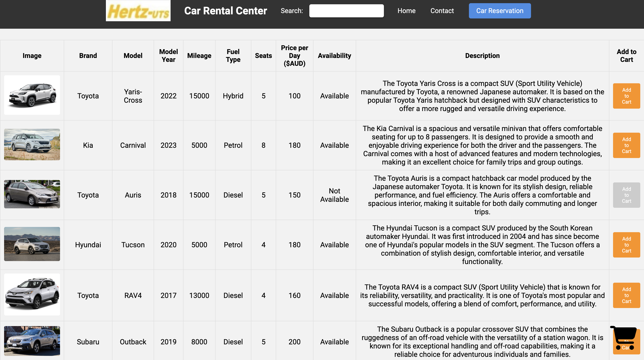Image resolution: width=644 pixels, height=360 pixels.
Task: Select the Tucson model cell
Action: coord(133,245)
